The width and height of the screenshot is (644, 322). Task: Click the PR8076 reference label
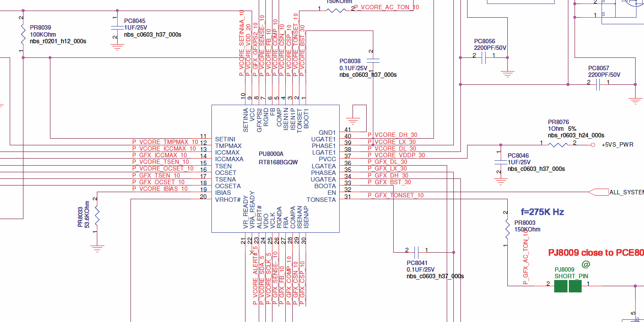(559, 122)
